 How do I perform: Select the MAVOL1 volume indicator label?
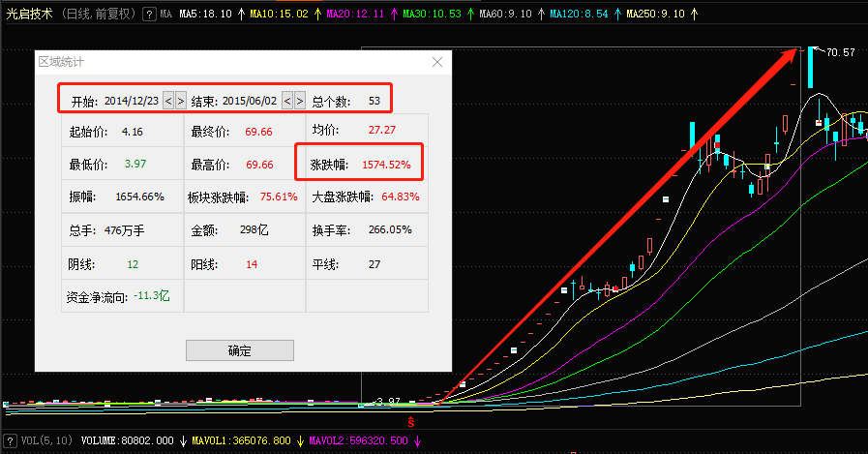click(241, 440)
